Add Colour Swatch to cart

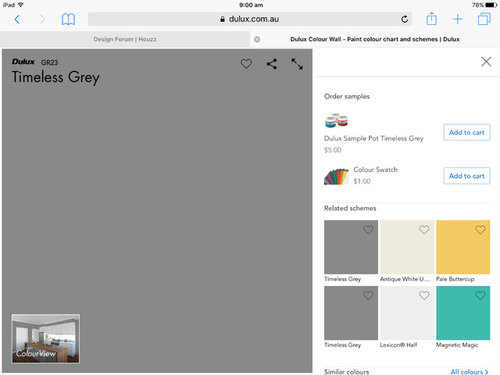(x=466, y=176)
